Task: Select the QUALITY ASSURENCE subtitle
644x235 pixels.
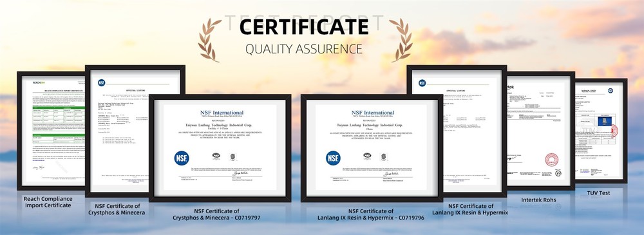Action: [304, 49]
